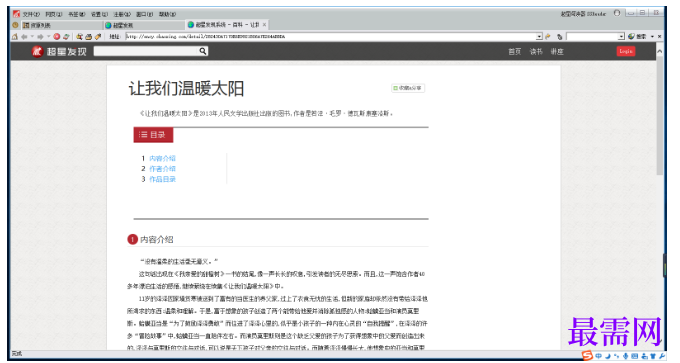
Task: Close the active 超星发现系统 tab
Action: click(x=265, y=25)
